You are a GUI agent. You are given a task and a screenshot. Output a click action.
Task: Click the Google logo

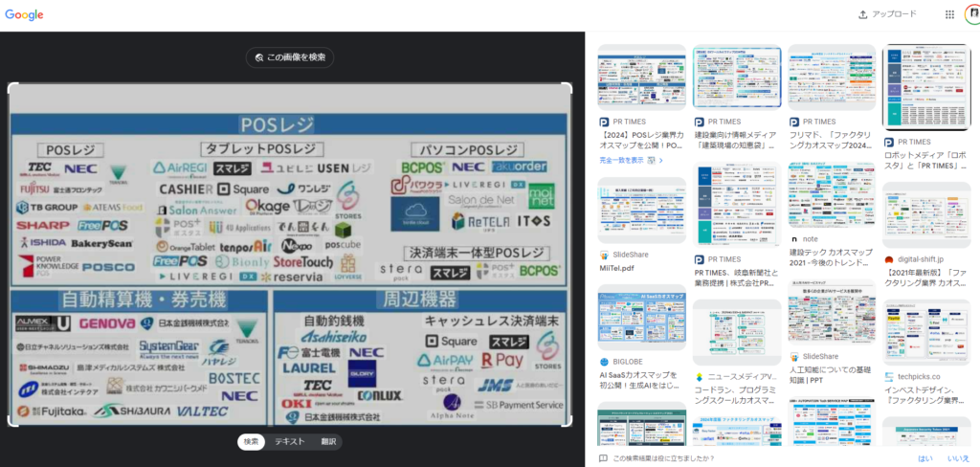24,15
